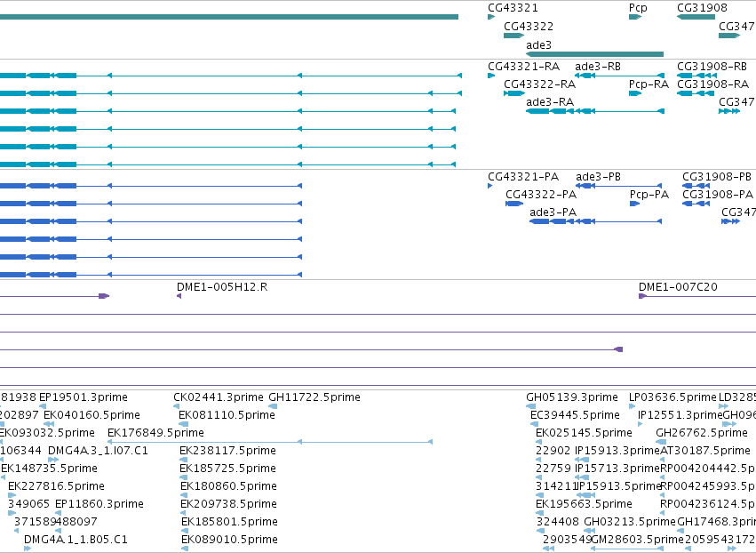The image size is (756, 553).
Task: Select the EK227816.5prime EST label
Action: point(56,487)
